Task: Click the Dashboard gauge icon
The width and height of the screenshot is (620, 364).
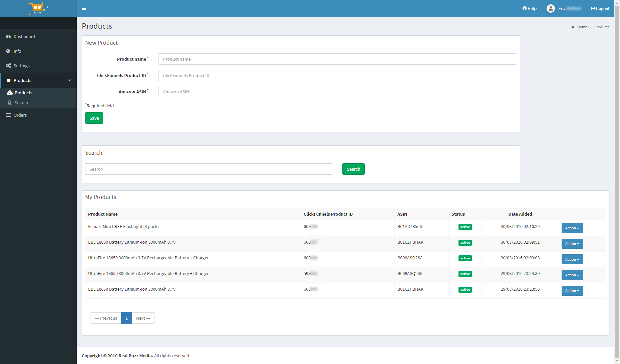Action: point(8,36)
